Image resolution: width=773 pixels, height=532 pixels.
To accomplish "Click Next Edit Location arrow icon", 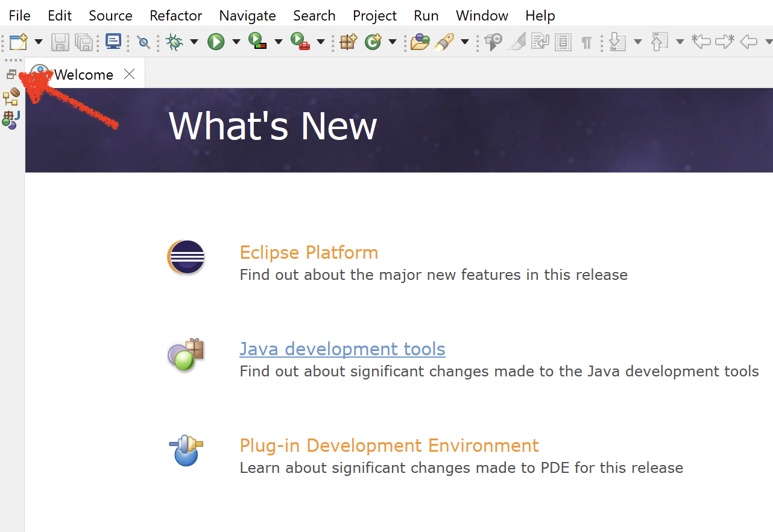I will pos(725,42).
